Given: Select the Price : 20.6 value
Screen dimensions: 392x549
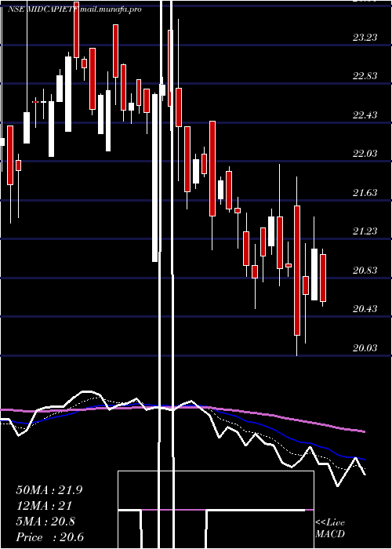Looking at the screenshot, I should (49, 537).
